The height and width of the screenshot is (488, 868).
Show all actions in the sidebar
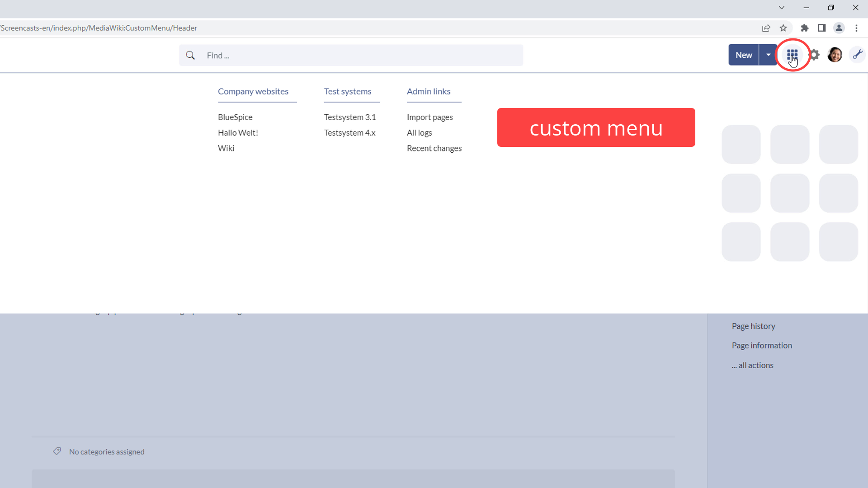753,365
